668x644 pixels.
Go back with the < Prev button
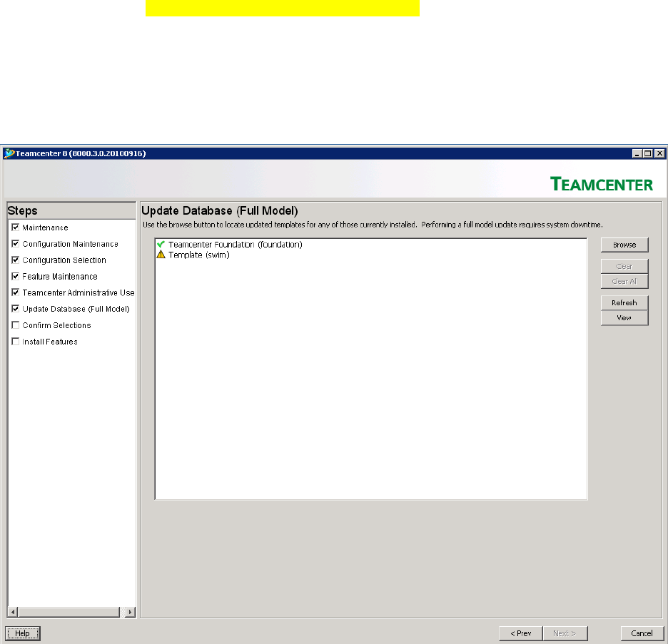(520, 633)
